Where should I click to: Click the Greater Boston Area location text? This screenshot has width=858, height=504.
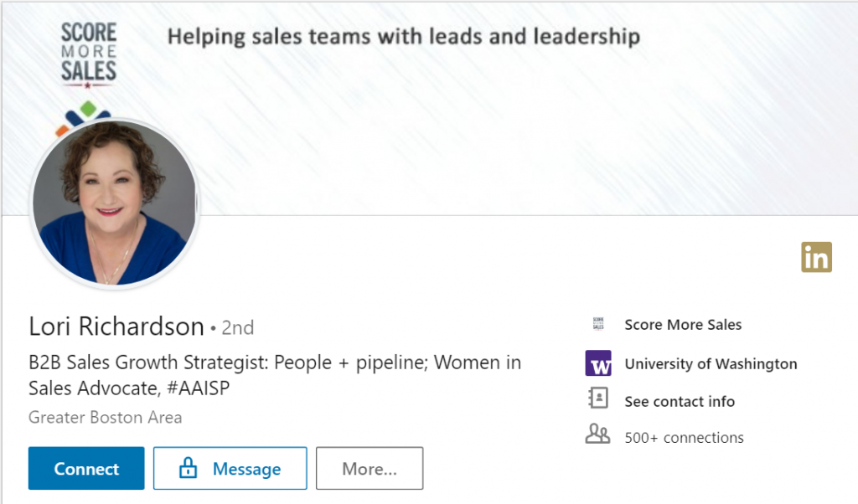pos(105,417)
